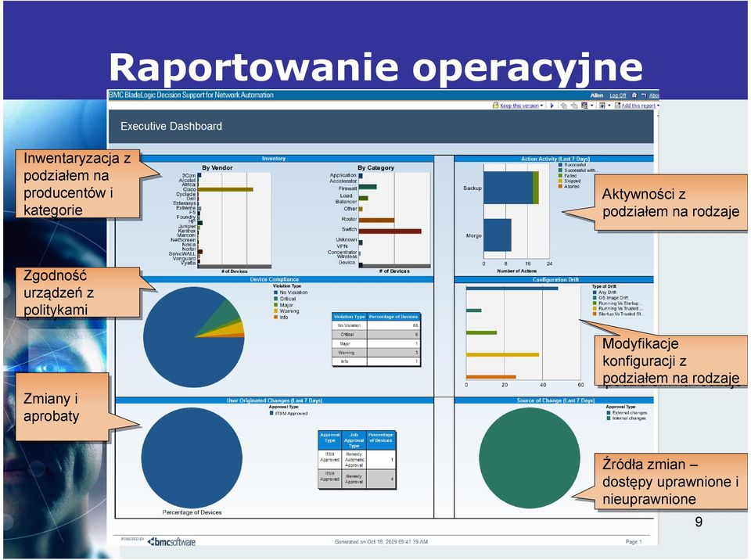Click the Log Off link
This screenshot has height=560, width=751.
pyautogui.click(x=618, y=95)
